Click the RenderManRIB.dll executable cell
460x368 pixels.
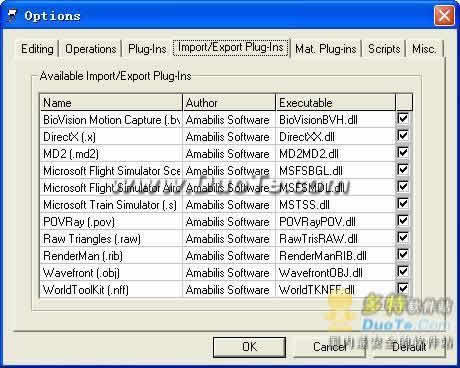[335, 256]
